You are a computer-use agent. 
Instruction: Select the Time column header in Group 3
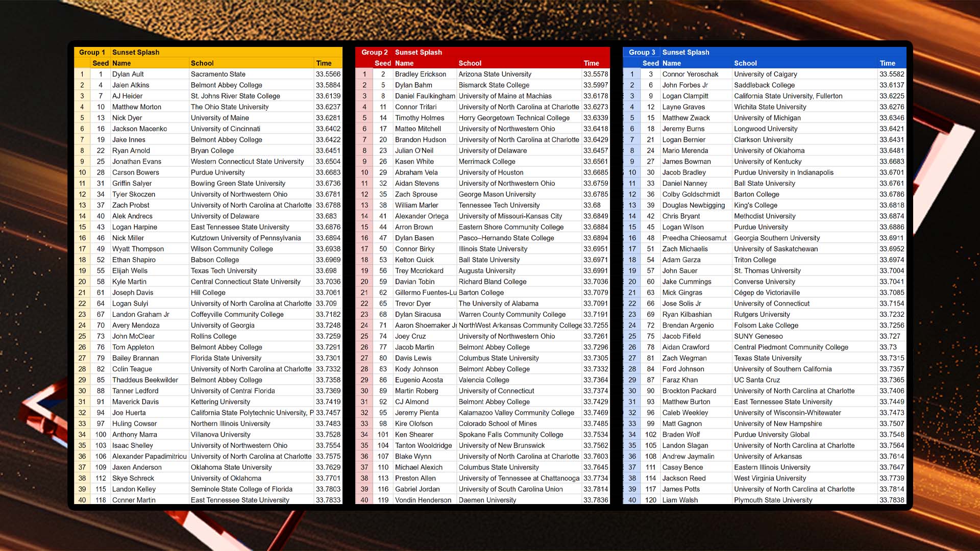click(x=887, y=63)
